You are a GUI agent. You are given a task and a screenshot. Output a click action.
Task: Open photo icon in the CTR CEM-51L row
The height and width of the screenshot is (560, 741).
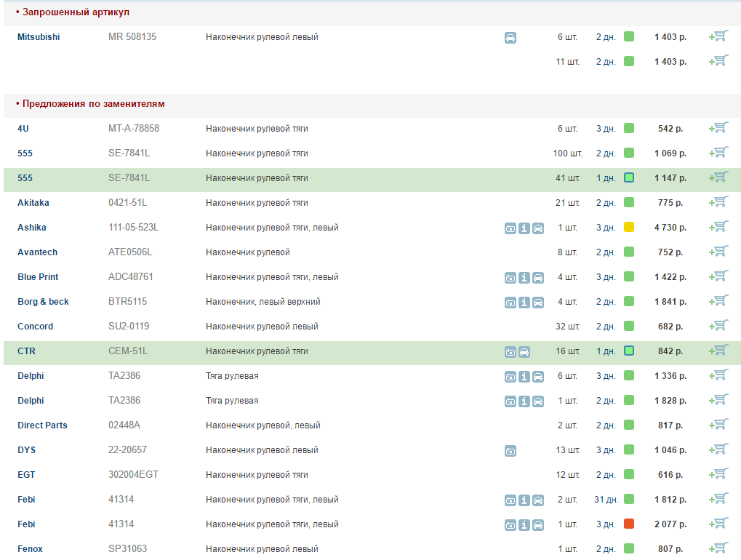click(x=510, y=352)
